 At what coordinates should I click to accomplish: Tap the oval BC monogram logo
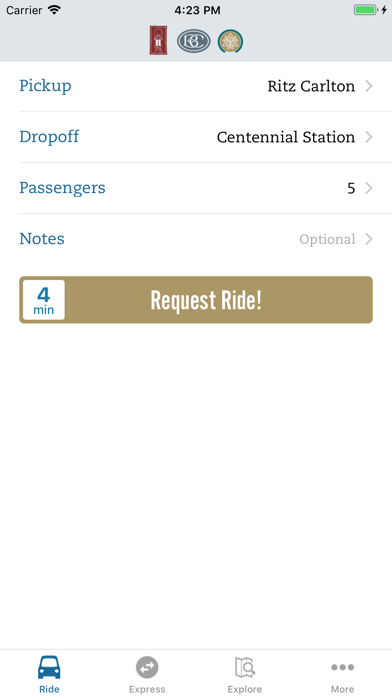tap(194, 41)
